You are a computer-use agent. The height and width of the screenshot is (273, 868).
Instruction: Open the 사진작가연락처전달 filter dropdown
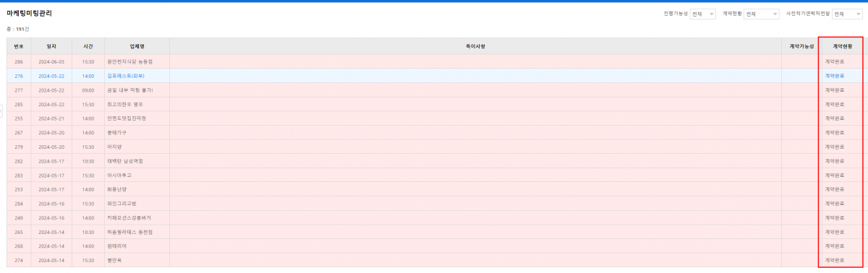point(848,14)
